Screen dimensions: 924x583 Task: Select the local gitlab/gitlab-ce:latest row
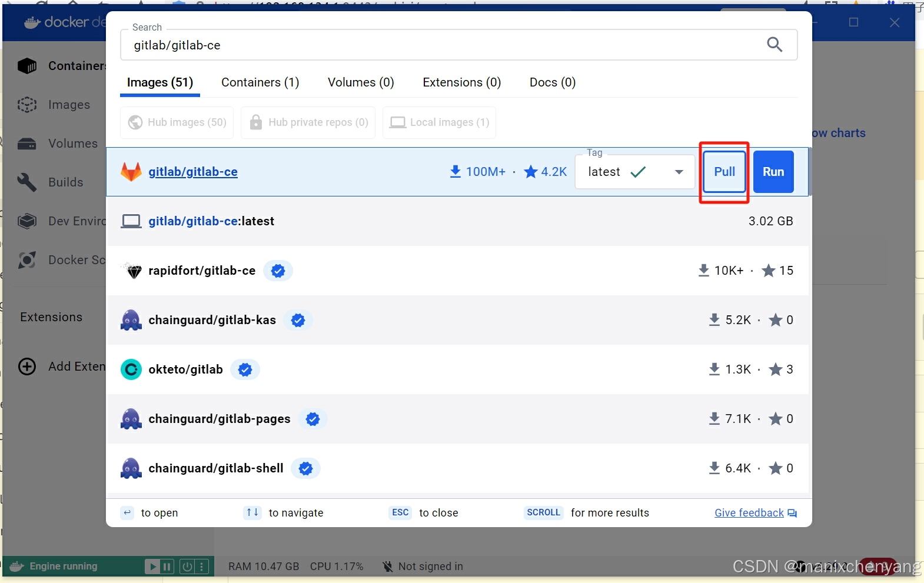[x=457, y=221]
